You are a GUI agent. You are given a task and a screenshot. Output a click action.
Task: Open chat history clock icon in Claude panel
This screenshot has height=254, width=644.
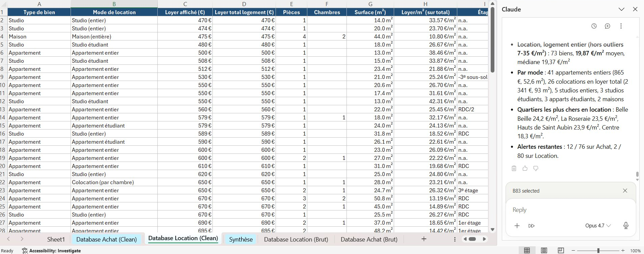pyautogui.click(x=594, y=26)
